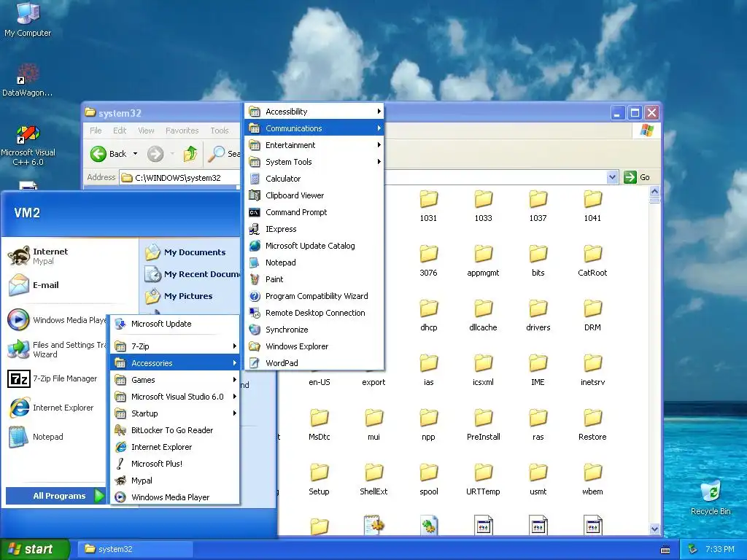Expand Accessibility submenu
This screenshot has height=560, width=747.
[314, 112]
